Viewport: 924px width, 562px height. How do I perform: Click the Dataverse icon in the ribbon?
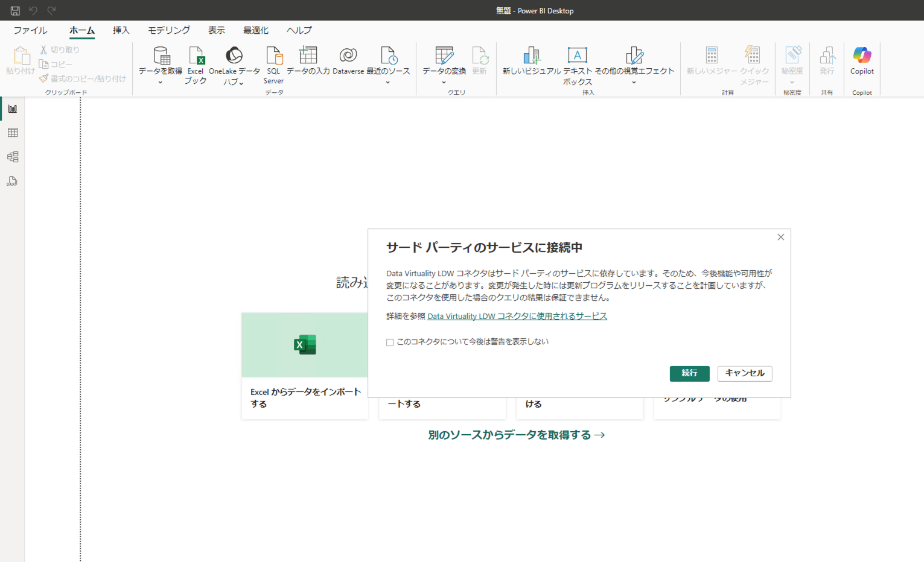point(348,57)
